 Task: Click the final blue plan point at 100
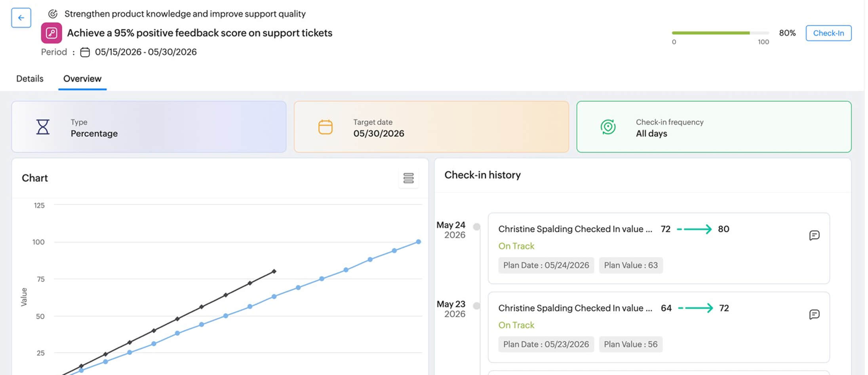pyautogui.click(x=419, y=242)
